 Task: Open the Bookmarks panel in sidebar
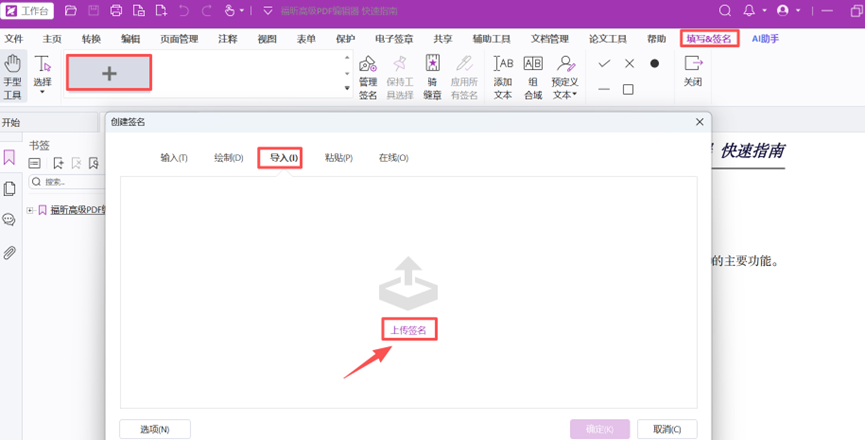pos(10,158)
